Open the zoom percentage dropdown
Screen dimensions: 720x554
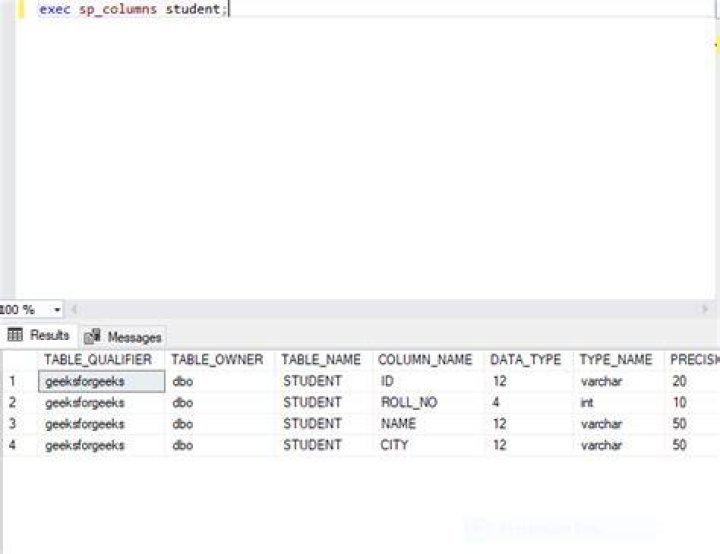[57, 310]
